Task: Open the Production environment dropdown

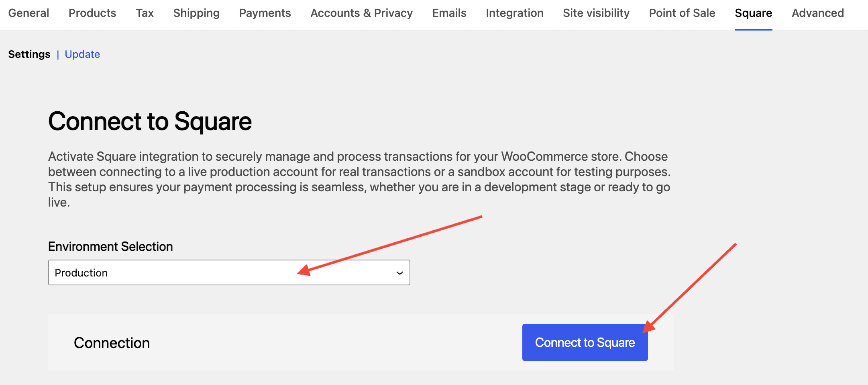Action: click(229, 272)
